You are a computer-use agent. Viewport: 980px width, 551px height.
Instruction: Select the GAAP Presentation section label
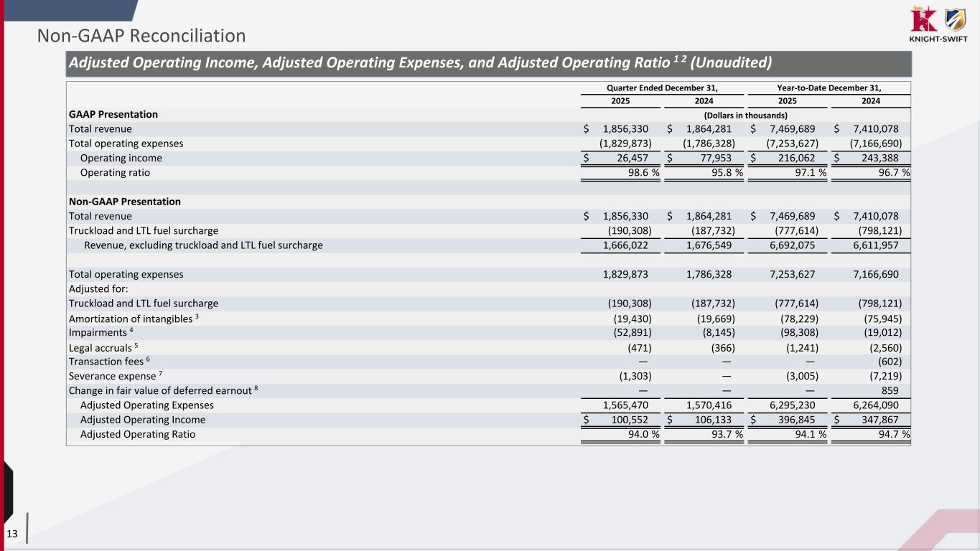(x=113, y=114)
